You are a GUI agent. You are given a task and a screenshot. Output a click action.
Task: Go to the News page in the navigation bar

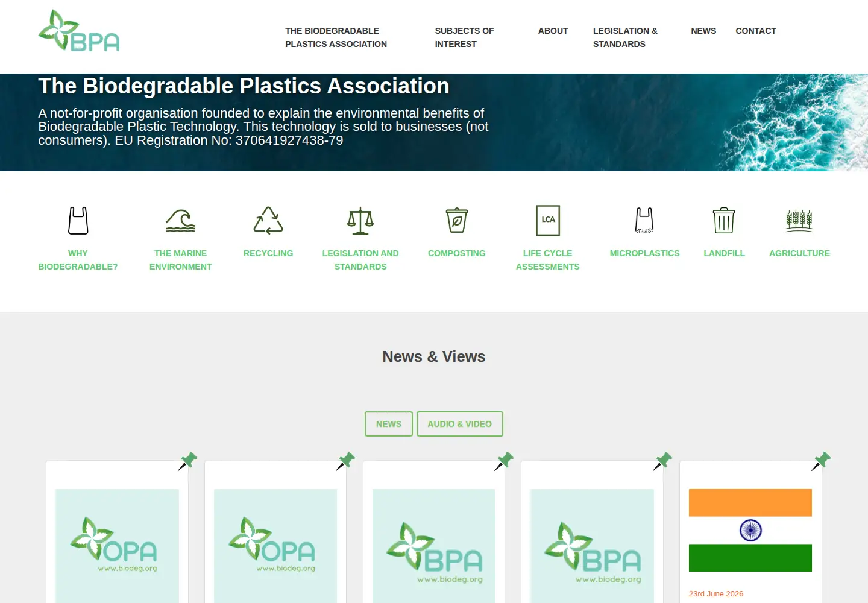point(703,31)
